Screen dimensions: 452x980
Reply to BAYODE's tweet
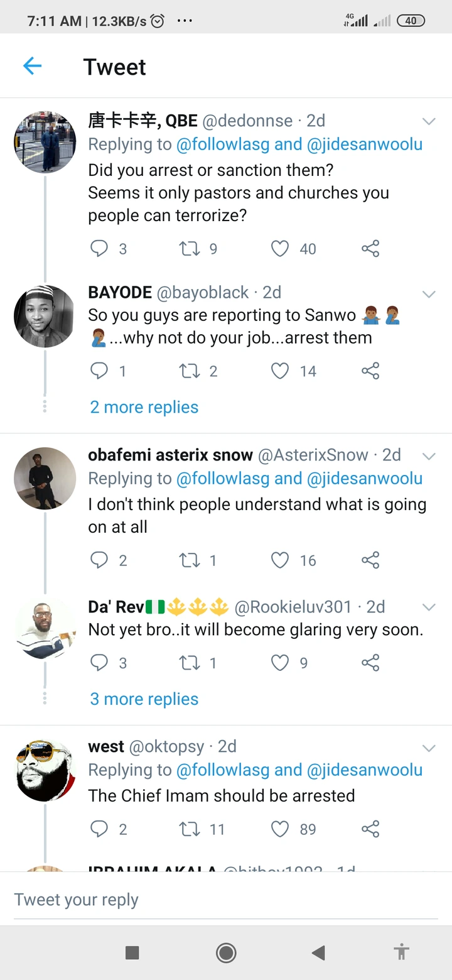(99, 371)
